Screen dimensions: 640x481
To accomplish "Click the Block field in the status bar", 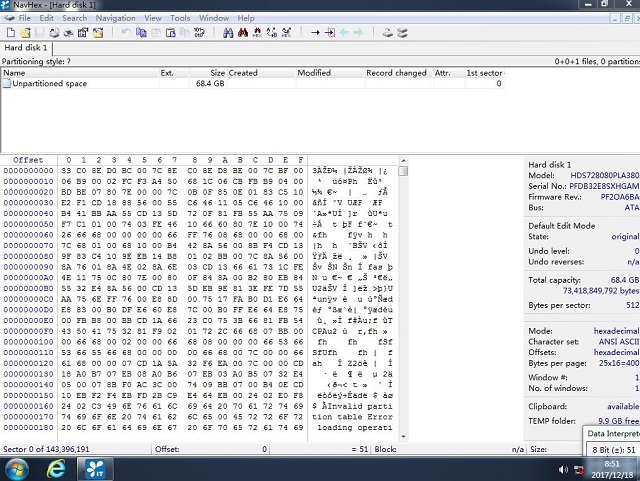I will (x=449, y=449).
